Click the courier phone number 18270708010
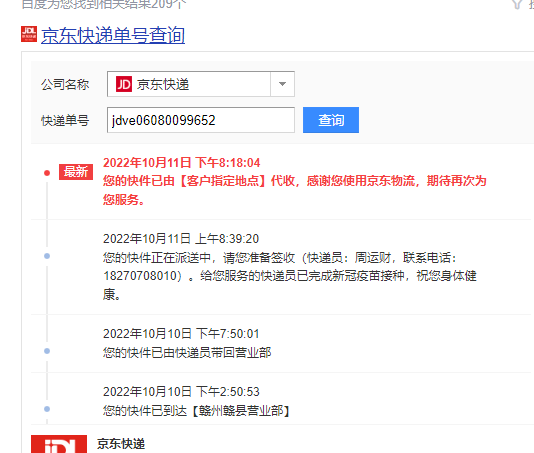The height and width of the screenshot is (453, 534). [x=140, y=276]
